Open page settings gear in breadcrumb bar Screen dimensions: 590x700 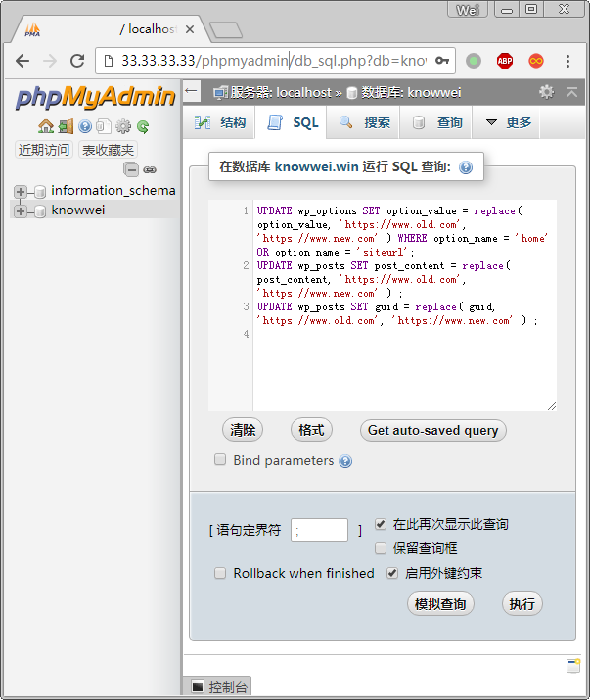click(x=546, y=92)
